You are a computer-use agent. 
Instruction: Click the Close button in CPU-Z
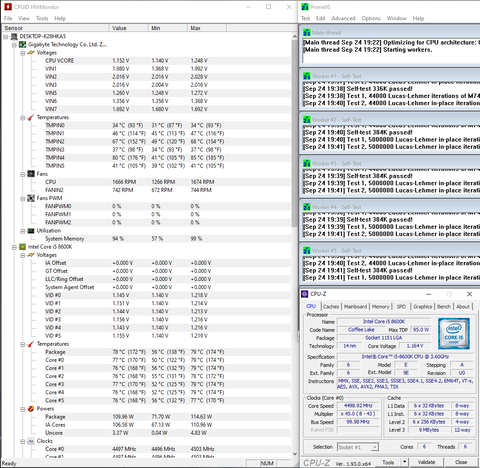tap(461, 462)
